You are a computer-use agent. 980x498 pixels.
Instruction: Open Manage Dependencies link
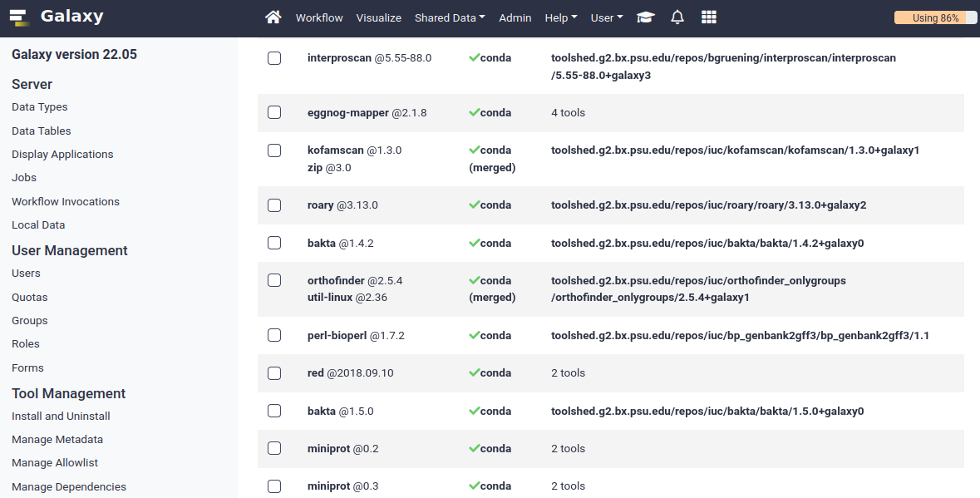tap(69, 486)
